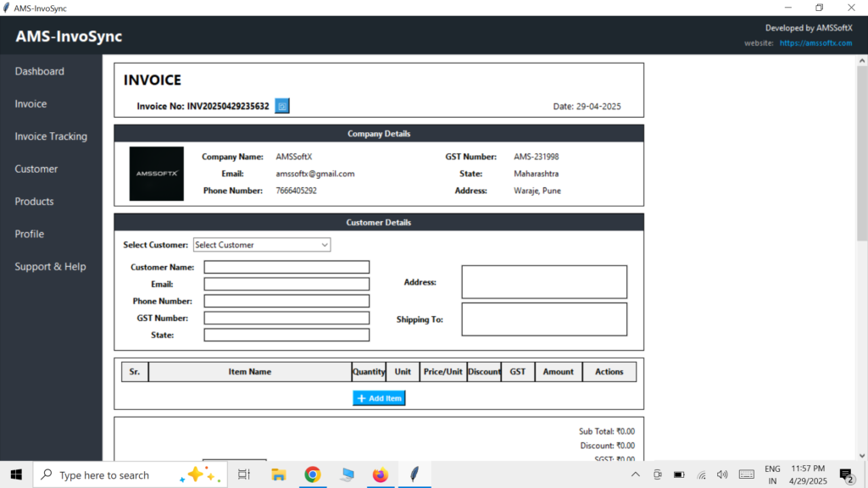Image resolution: width=868 pixels, height=488 pixels.
Task: Click the Waraje, Pune address text
Action: 537,191
